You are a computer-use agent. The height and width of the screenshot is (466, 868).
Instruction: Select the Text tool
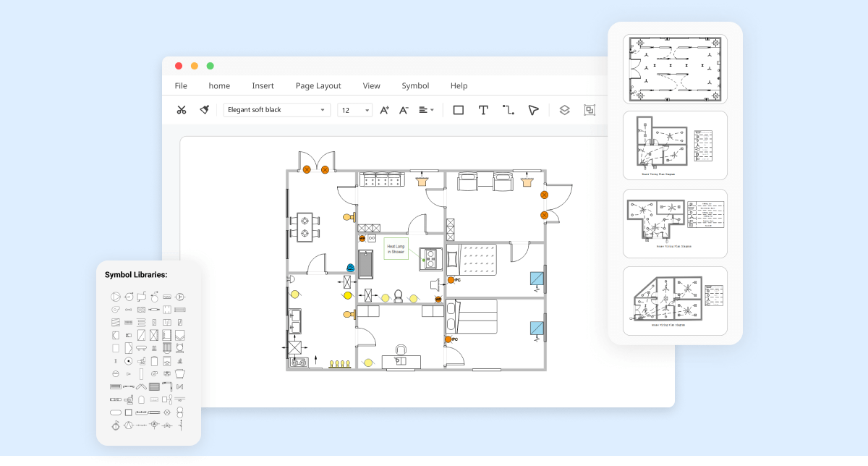click(483, 109)
